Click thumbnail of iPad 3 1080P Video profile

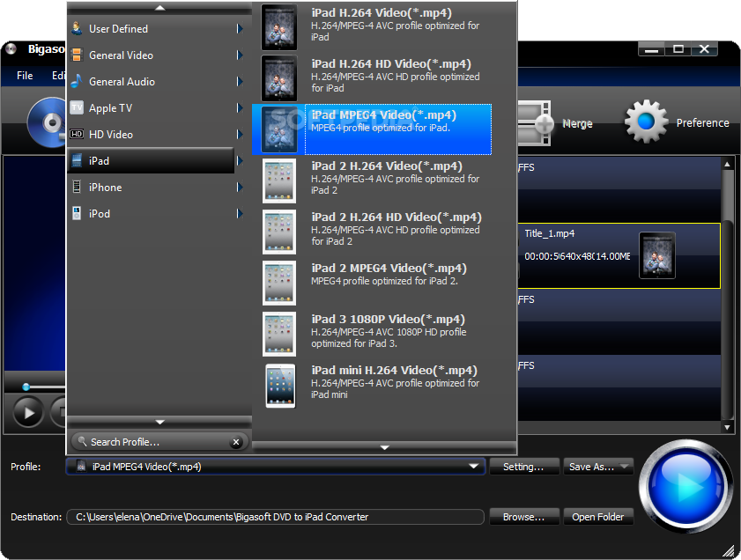279,334
